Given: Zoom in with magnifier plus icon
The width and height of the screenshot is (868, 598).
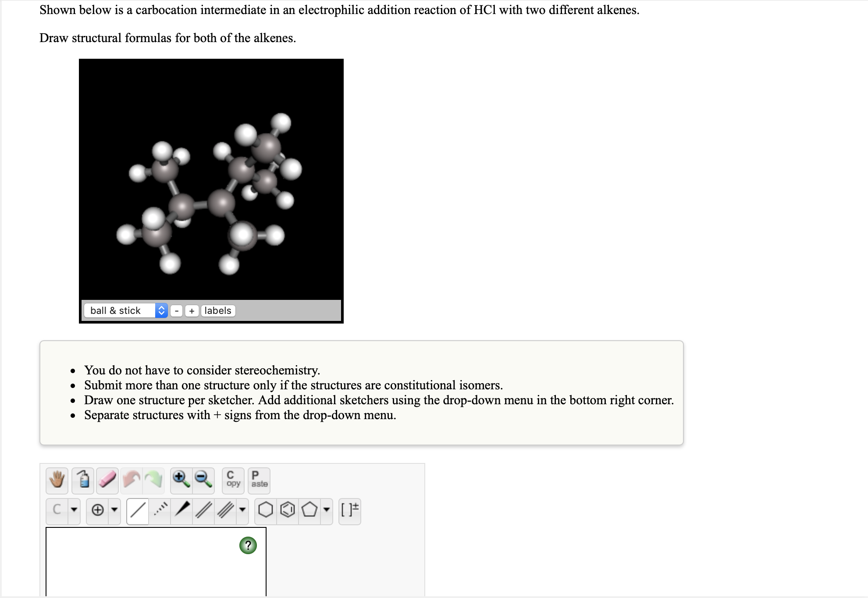Looking at the screenshot, I should (181, 480).
